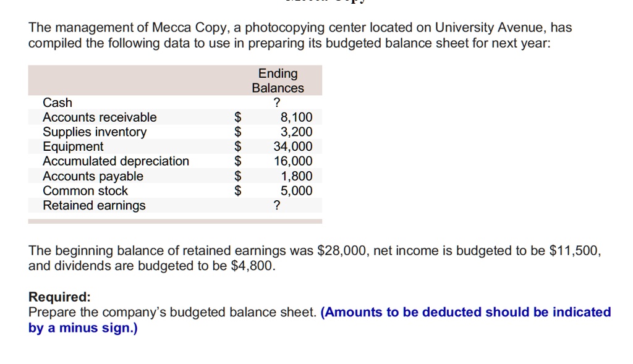Image resolution: width=633 pixels, height=364 pixels.
Task: Click the Equipment amount 34,000
Action: click(x=293, y=146)
